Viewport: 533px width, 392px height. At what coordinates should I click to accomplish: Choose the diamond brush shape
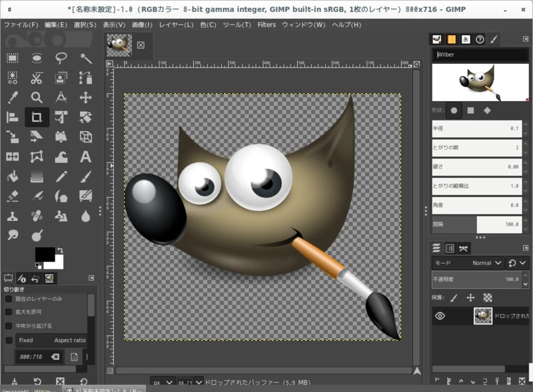pos(487,110)
